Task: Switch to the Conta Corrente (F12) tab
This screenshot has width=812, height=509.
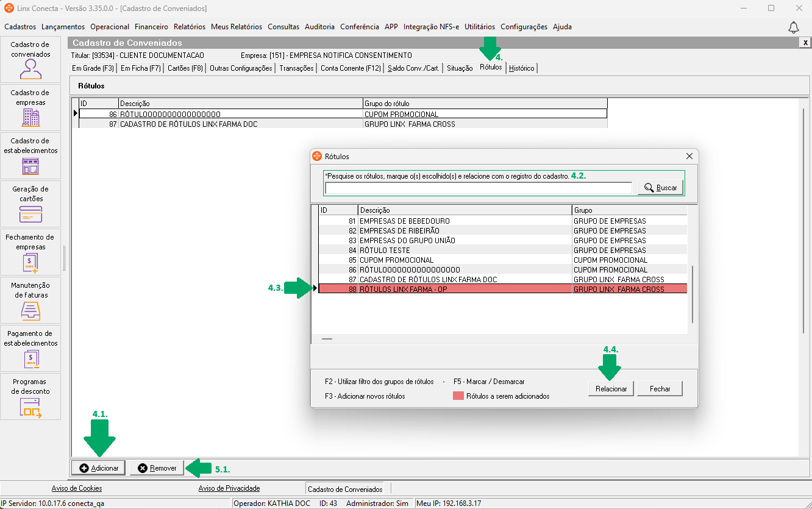Action: pyautogui.click(x=351, y=68)
